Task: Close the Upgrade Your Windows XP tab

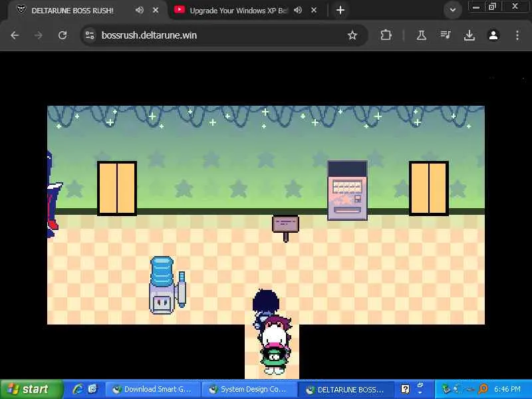Action: coord(314,10)
